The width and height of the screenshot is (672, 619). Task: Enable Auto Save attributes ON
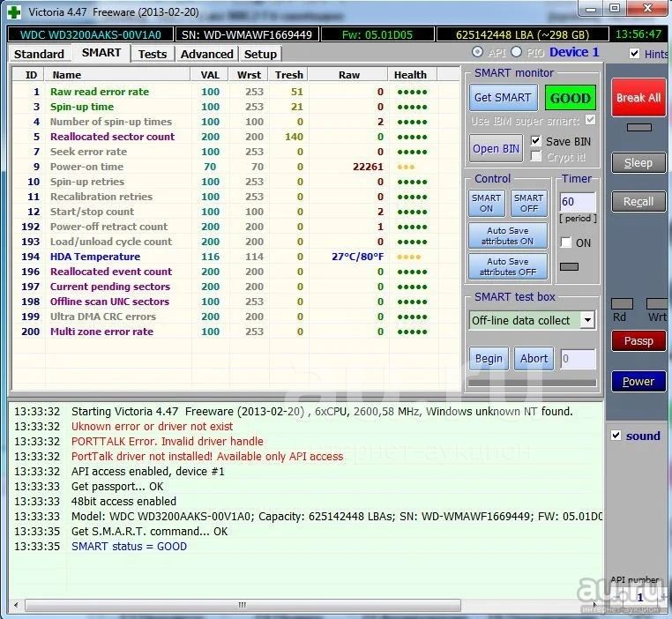coord(508,236)
